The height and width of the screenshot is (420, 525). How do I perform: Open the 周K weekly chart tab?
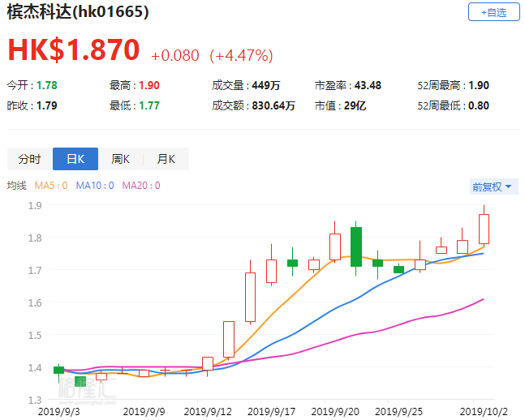pos(121,159)
